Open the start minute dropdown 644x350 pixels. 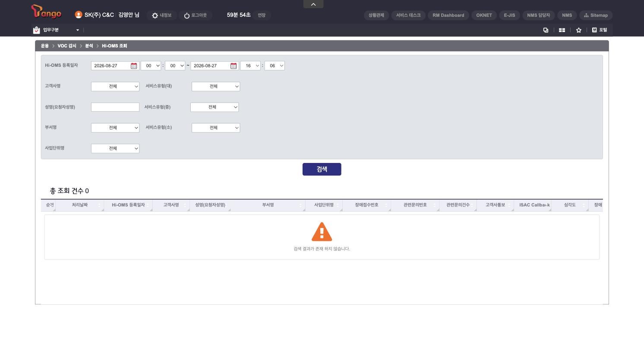(175, 66)
